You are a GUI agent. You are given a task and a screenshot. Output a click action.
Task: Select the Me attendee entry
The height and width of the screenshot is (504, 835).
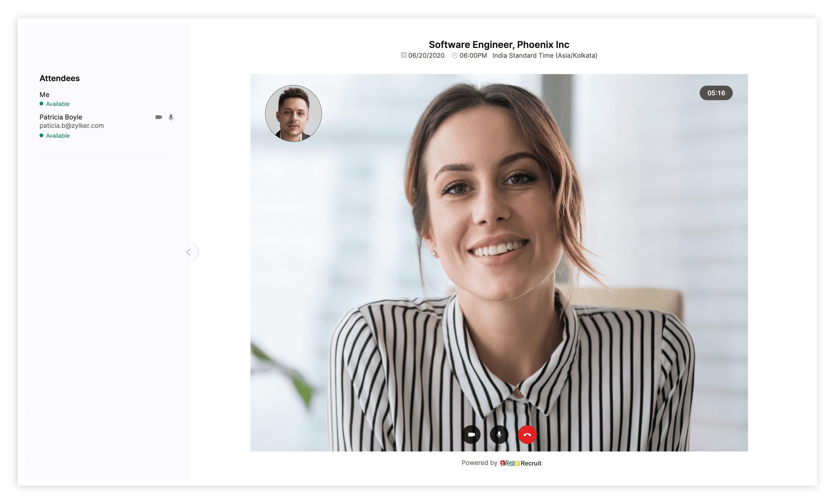(44, 95)
